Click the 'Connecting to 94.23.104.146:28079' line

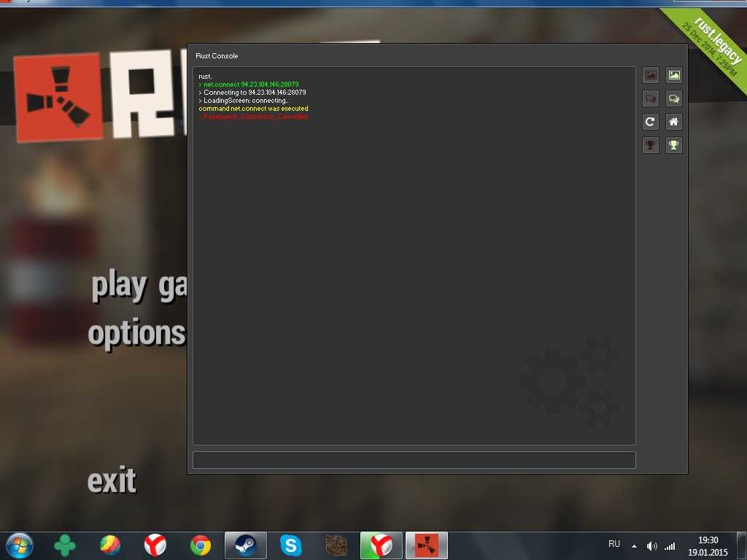[252, 93]
